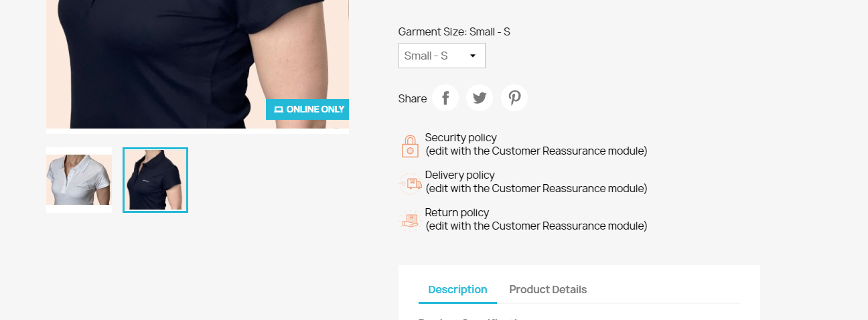Switch to the Description tab
Image resolution: width=868 pixels, height=320 pixels.
(x=457, y=289)
